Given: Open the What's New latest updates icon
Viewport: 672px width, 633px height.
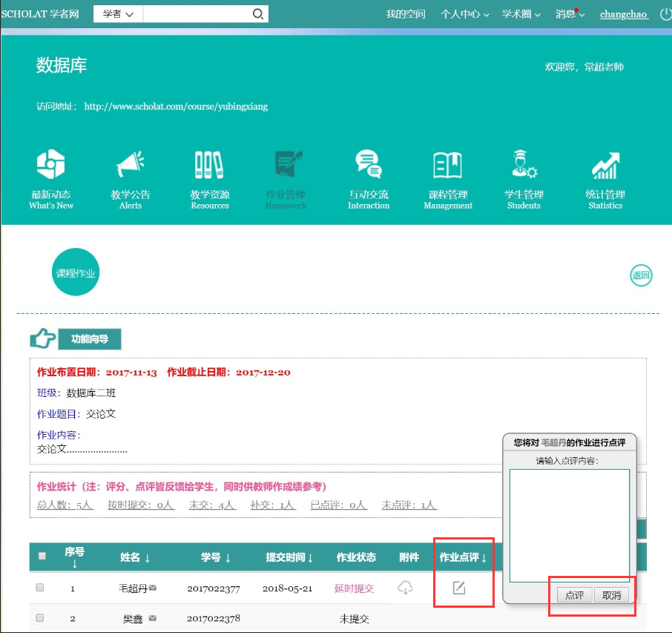Looking at the screenshot, I should 51,165.
